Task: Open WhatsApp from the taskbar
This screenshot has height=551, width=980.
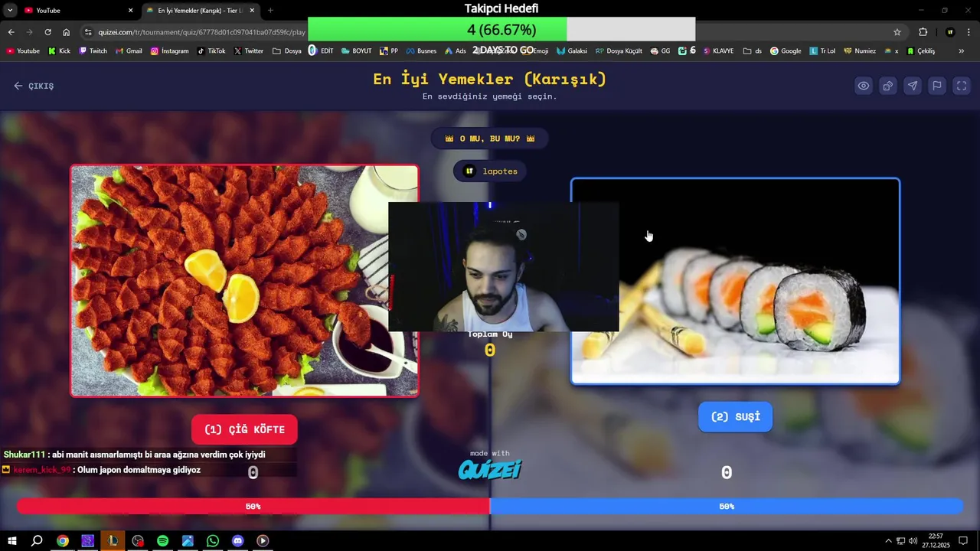Action: coord(213,541)
